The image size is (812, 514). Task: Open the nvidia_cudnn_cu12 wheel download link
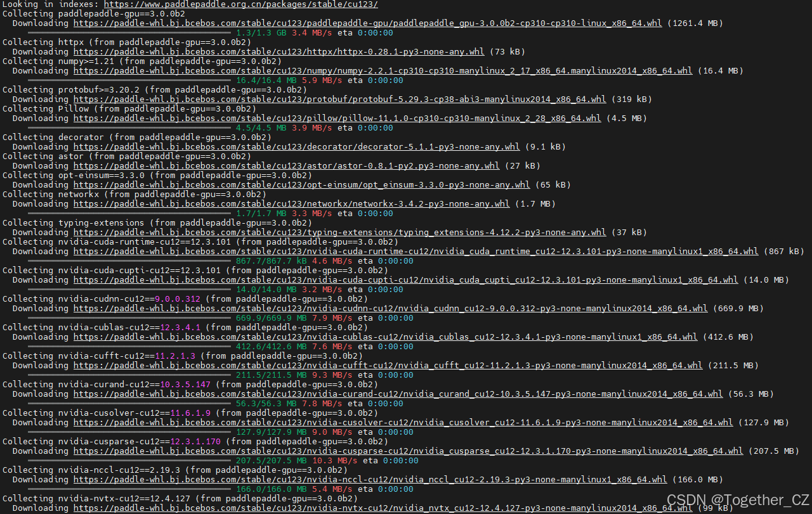pos(391,308)
